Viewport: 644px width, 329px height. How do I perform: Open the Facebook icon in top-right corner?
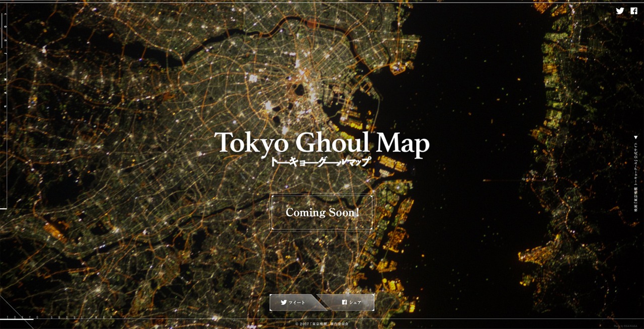click(633, 11)
